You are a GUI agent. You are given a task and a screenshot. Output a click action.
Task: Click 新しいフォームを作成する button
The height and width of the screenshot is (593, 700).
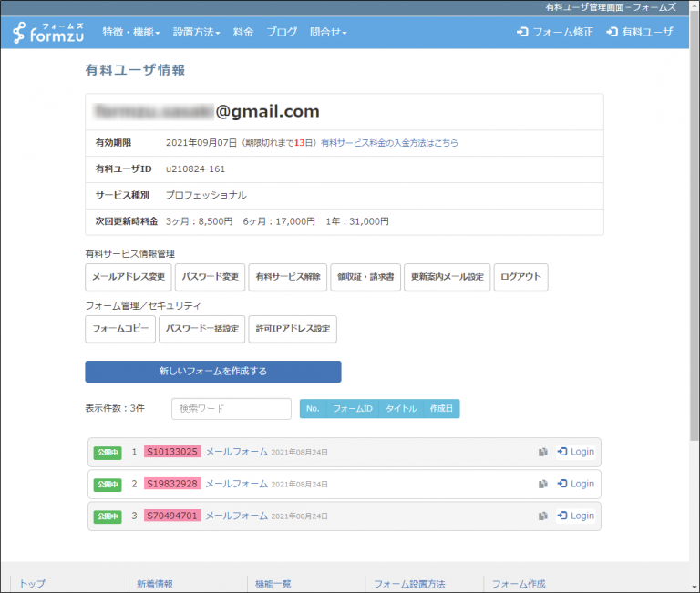(x=213, y=372)
